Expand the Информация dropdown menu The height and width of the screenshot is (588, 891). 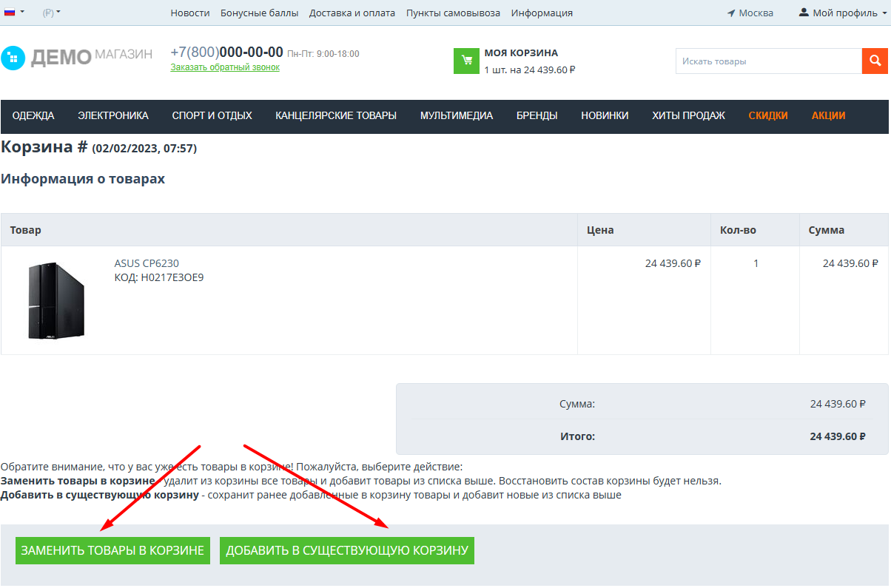coord(542,13)
